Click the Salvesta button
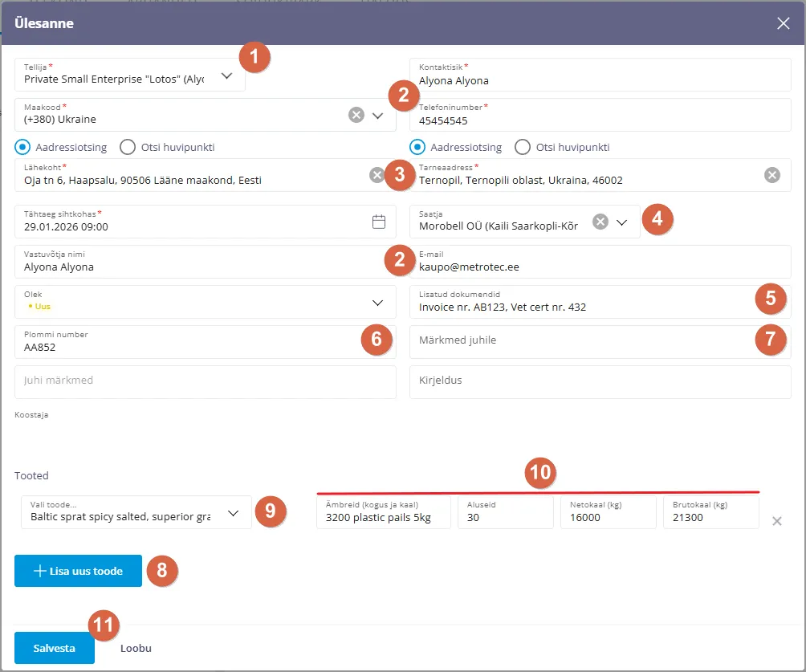 (55, 648)
